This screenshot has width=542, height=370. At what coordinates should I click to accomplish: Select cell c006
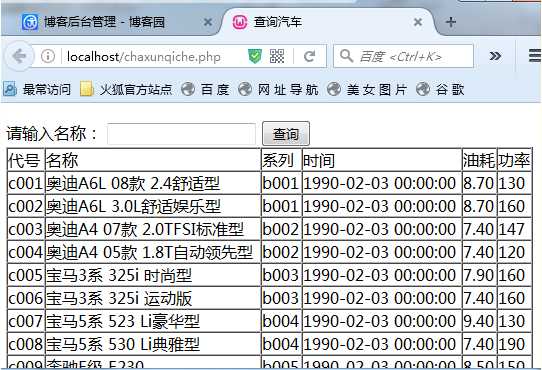tap(26, 298)
